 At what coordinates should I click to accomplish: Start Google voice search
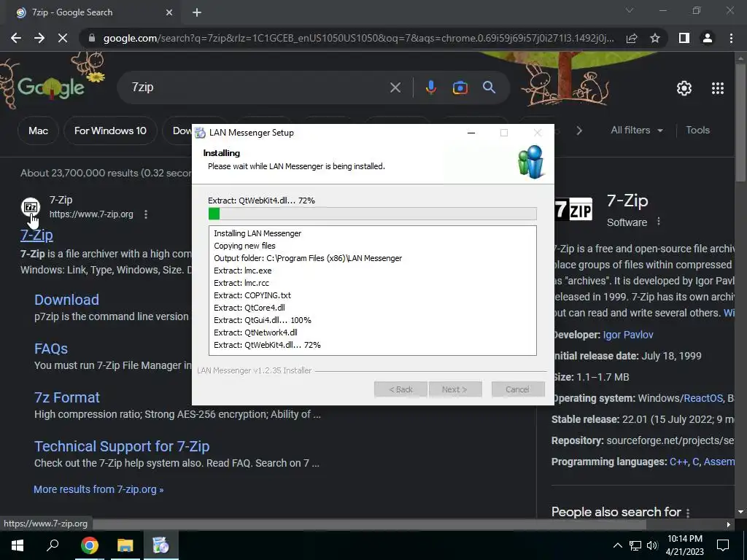(x=430, y=87)
